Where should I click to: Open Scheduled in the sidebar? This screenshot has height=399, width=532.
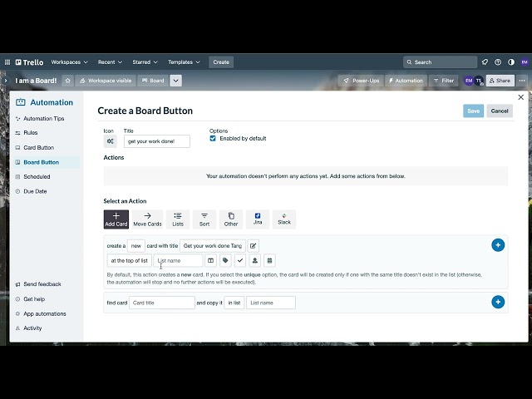pyautogui.click(x=37, y=177)
